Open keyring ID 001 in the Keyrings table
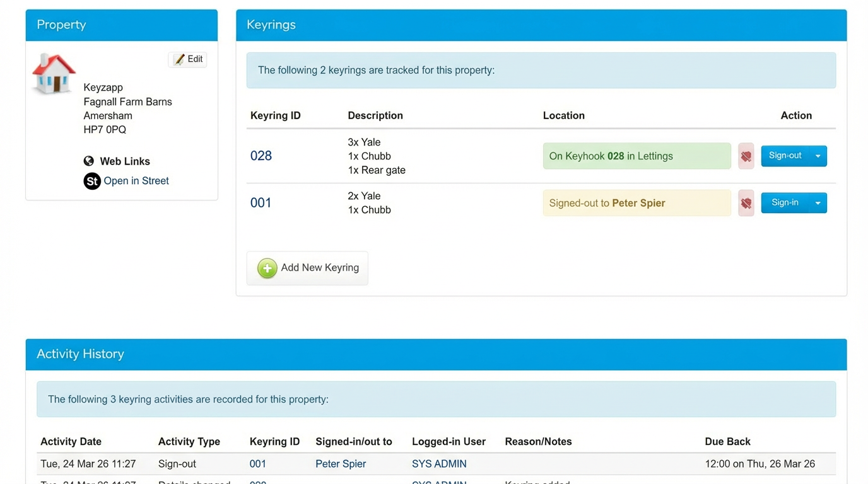 click(x=261, y=203)
